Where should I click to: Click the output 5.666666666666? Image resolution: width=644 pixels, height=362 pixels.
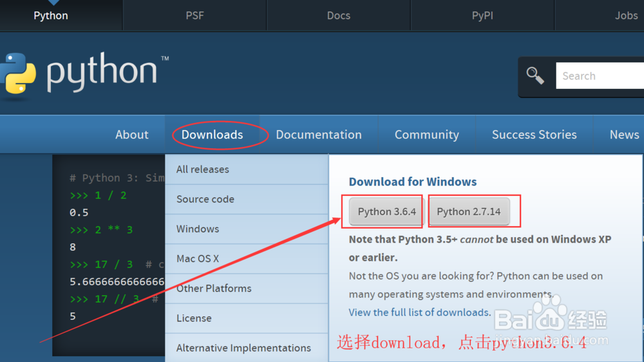pyautogui.click(x=117, y=282)
